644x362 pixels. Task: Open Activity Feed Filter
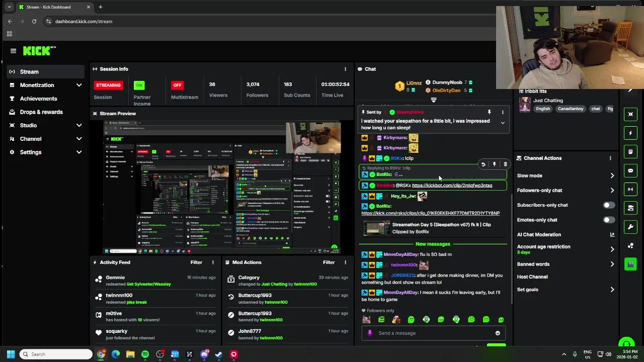(x=196, y=262)
